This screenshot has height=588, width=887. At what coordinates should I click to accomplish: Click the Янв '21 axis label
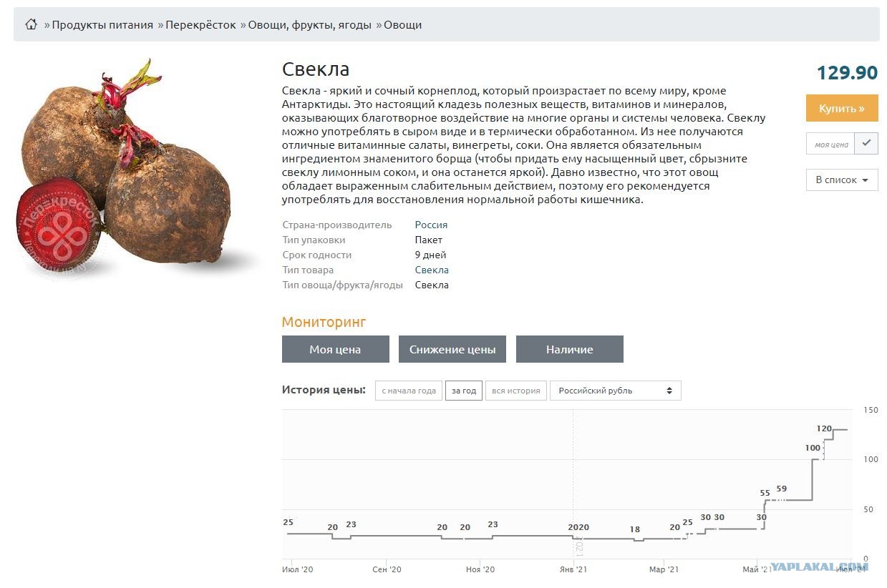click(x=573, y=569)
